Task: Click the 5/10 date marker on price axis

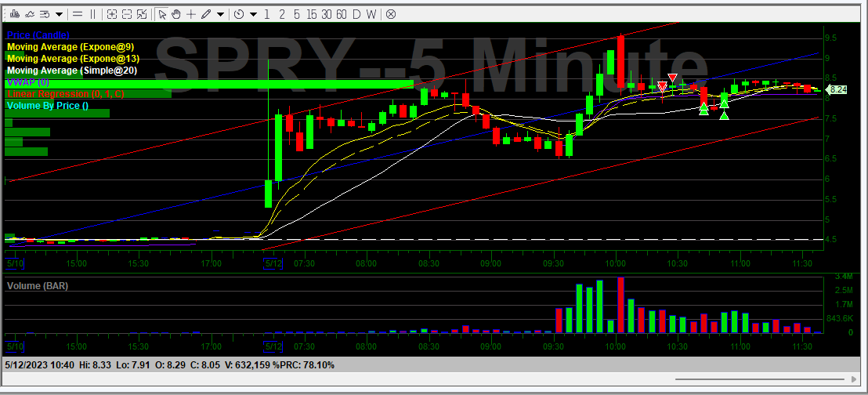Action: (14, 263)
